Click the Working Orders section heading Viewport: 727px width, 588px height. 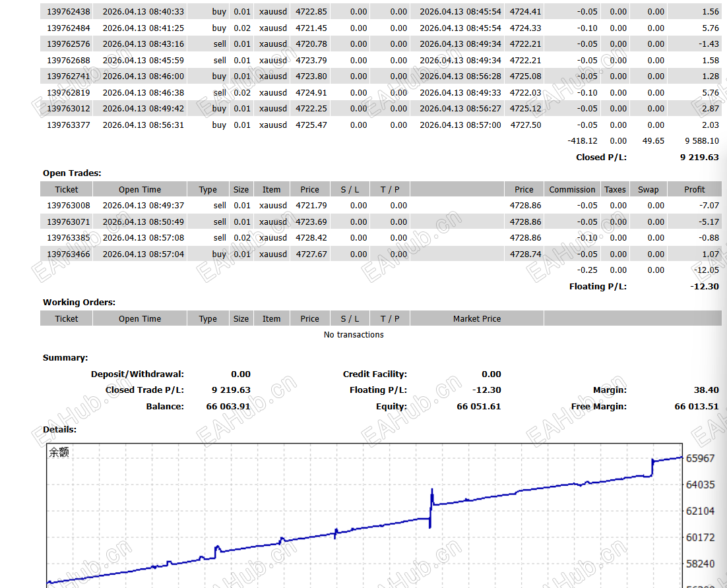point(79,303)
